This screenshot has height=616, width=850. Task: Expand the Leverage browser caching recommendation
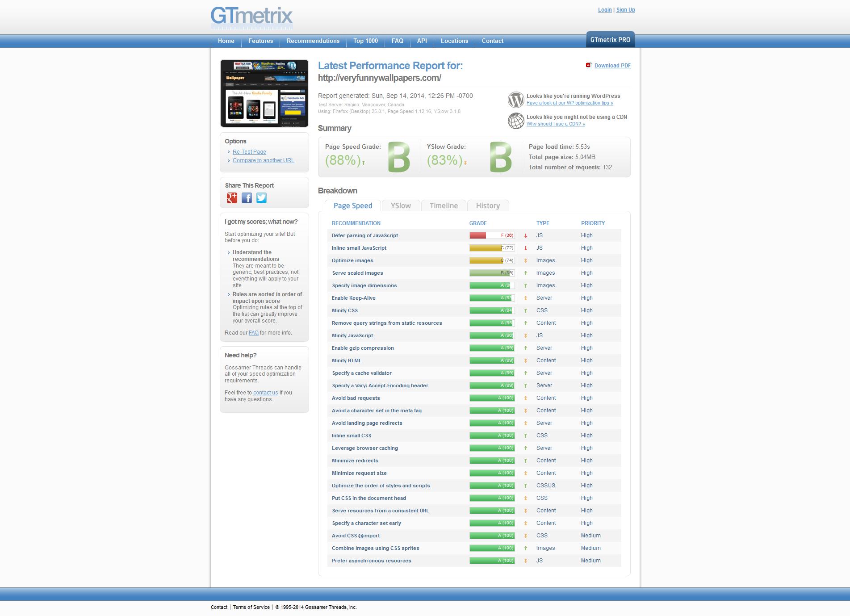pyautogui.click(x=364, y=448)
